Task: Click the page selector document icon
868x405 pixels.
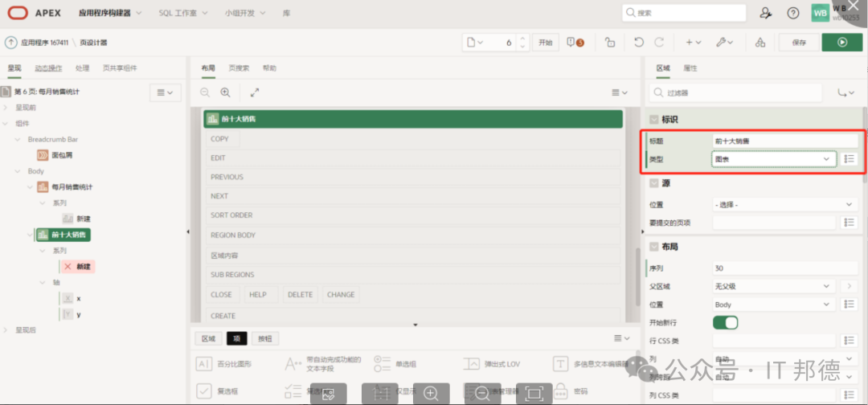Action: pyautogui.click(x=474, y=42)
